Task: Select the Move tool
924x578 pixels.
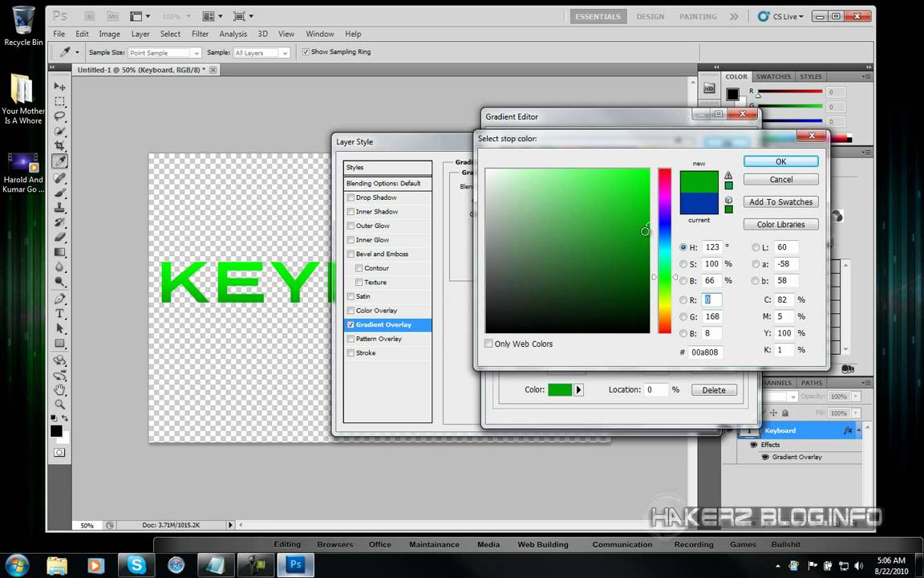Action: tap(59, 86)
